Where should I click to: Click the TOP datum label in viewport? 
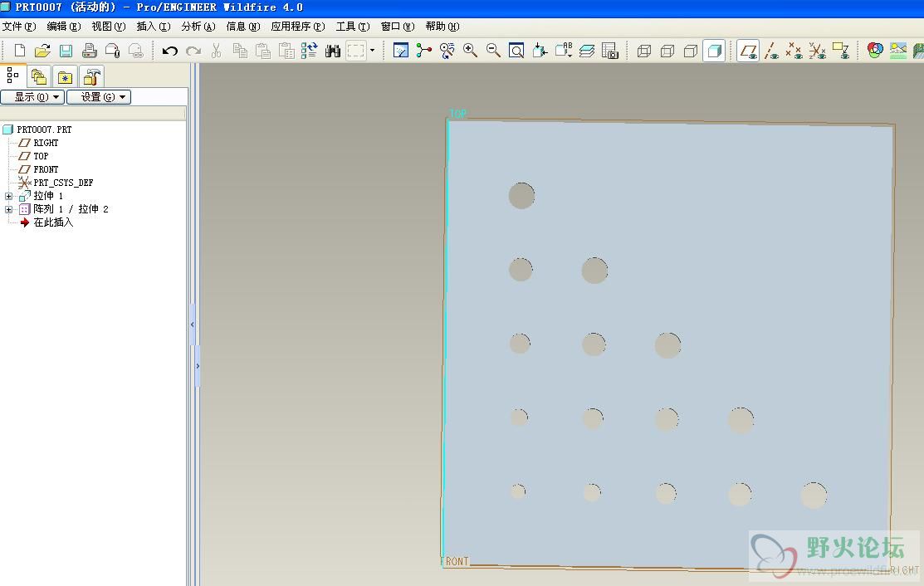pos(458,114)
